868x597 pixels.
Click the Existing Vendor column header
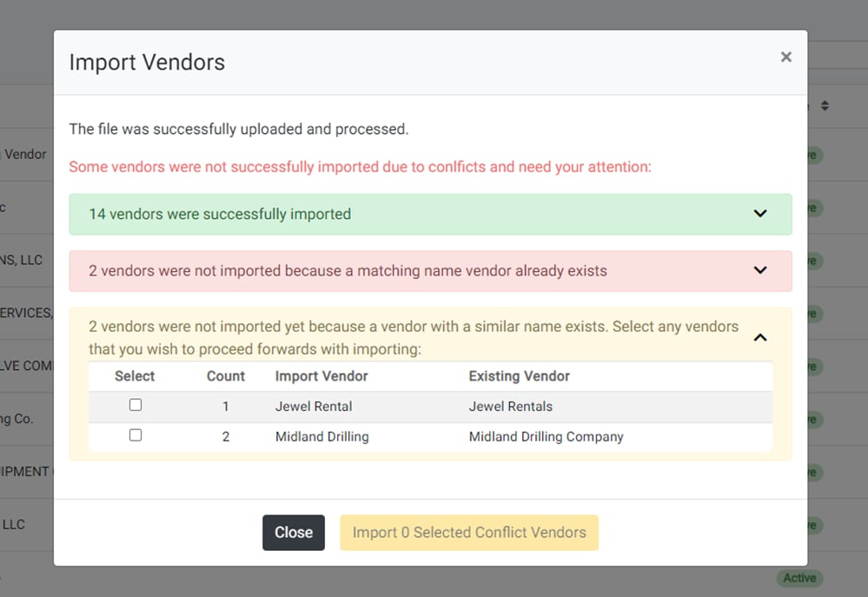(519, 376)
